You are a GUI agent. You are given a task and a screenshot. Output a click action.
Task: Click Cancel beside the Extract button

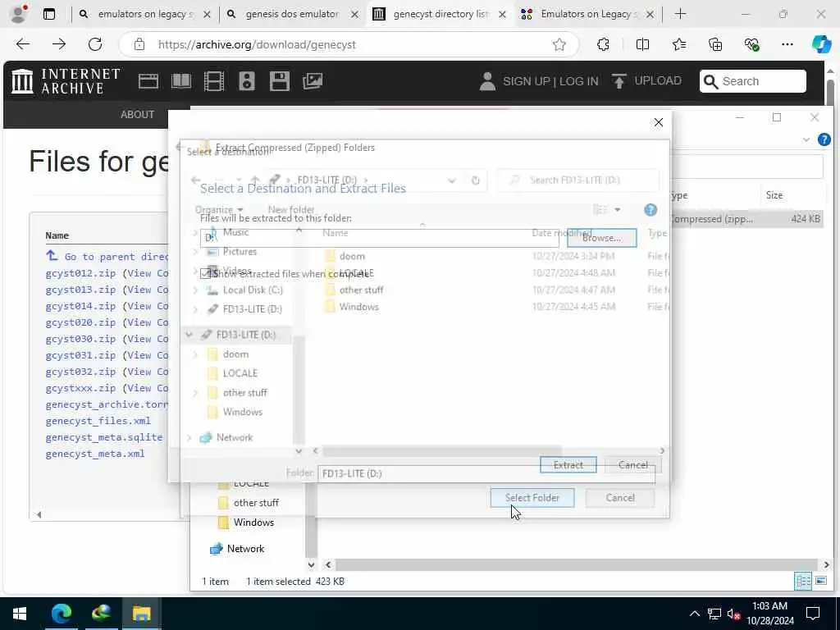(x=632, y=465)
